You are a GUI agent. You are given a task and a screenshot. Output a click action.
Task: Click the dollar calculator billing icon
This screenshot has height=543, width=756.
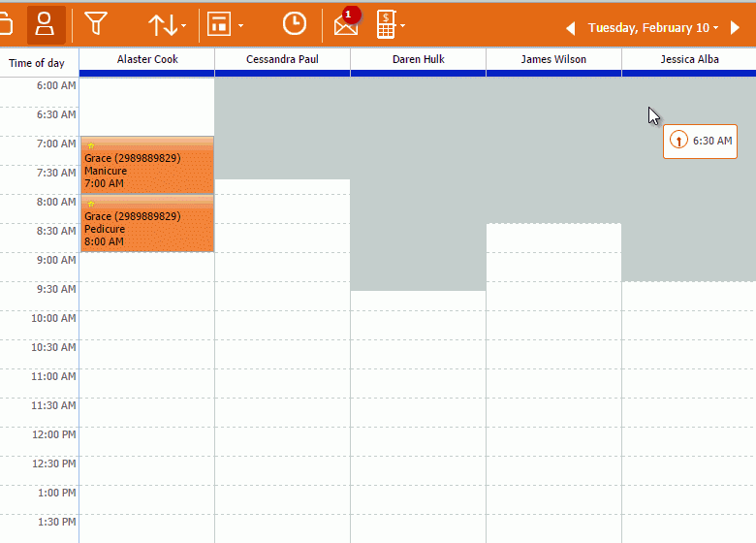click(386, 24)
